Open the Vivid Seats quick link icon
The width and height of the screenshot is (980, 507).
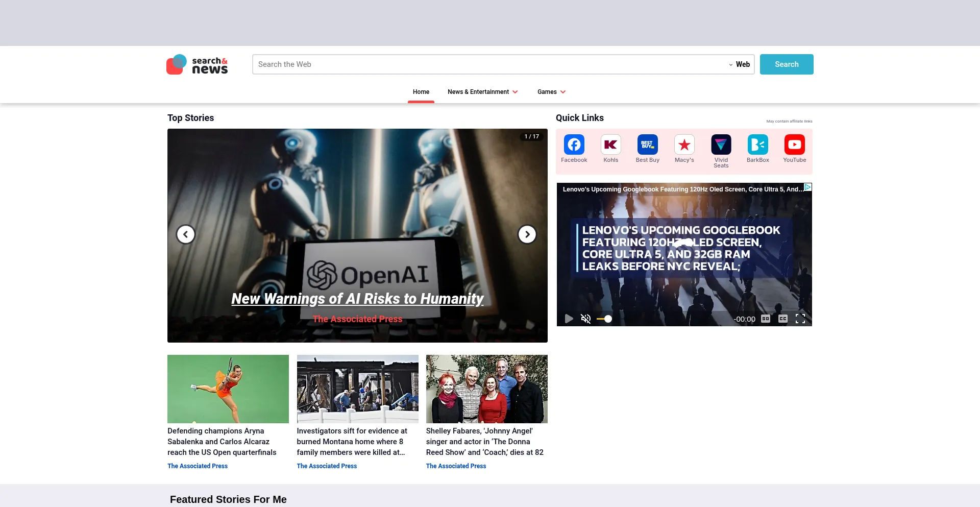coord(721,144)
